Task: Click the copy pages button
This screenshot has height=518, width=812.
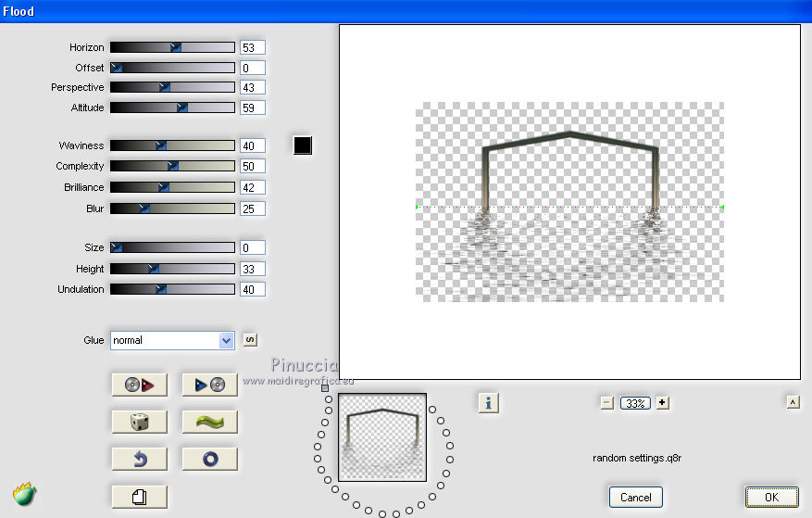Action: (x=139, y=497)
